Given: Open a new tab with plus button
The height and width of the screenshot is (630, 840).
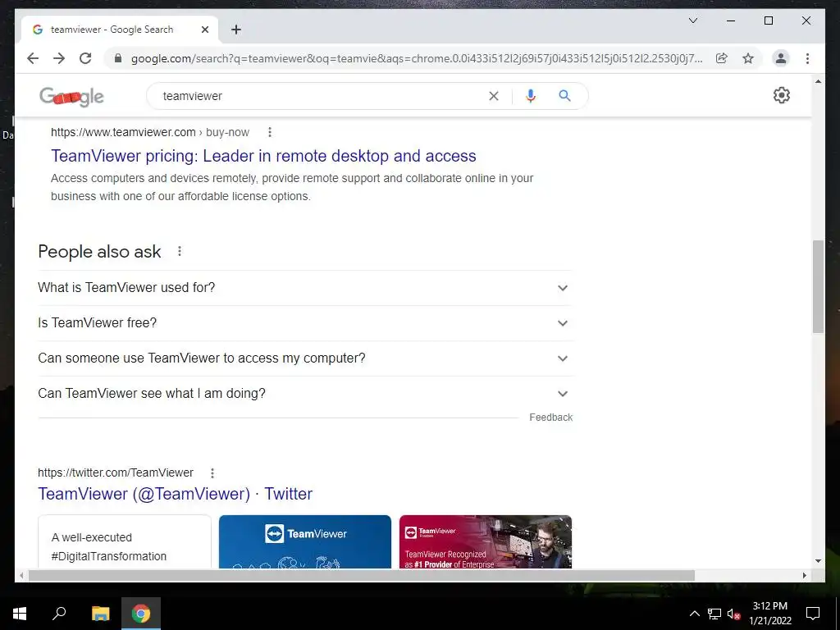Looking at the screenshot, I should point(236,30).
